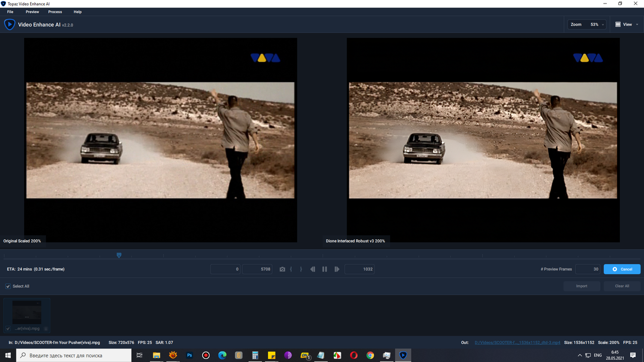Take a snapshot with the camera icon
This screenshot has width=644, height=362.
(282, 269)
